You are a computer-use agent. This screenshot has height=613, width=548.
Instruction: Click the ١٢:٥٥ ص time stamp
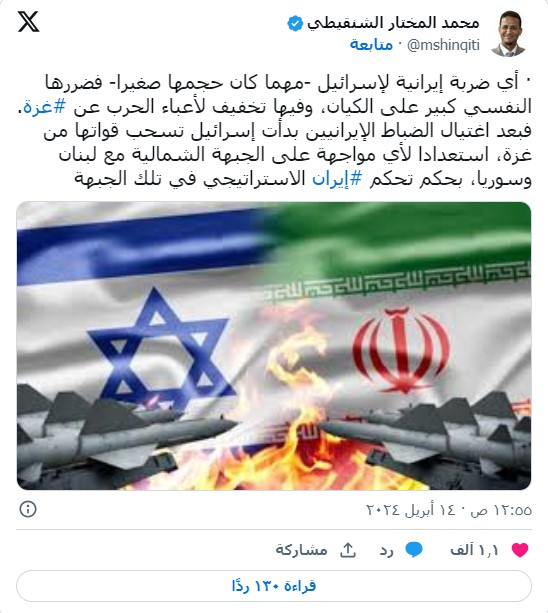point(501,510)
